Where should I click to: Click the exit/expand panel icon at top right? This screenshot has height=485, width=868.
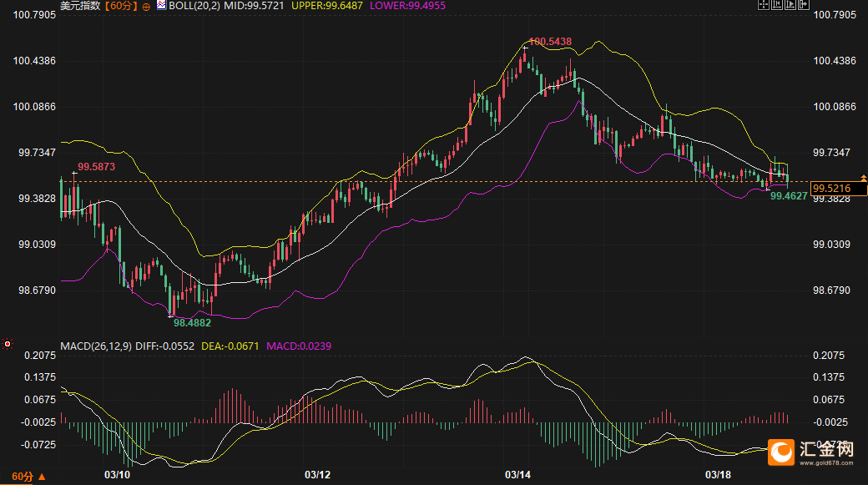[x=804, y=5]
